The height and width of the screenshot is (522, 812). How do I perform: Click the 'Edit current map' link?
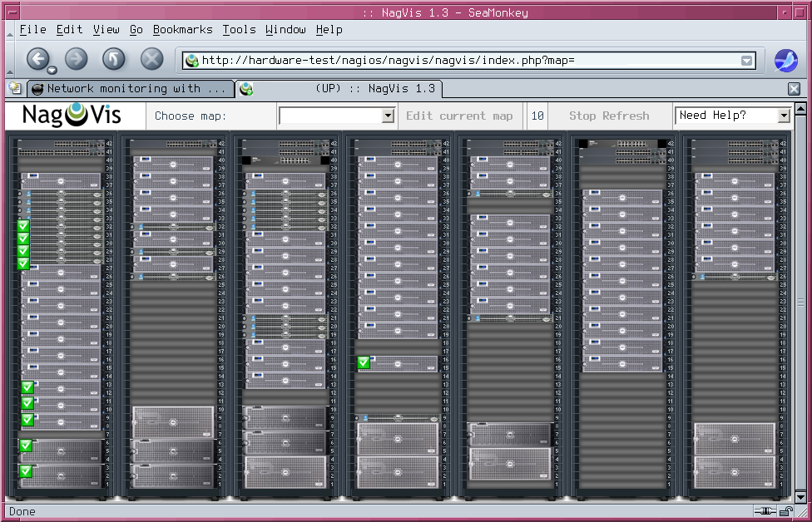click(459, 116)
